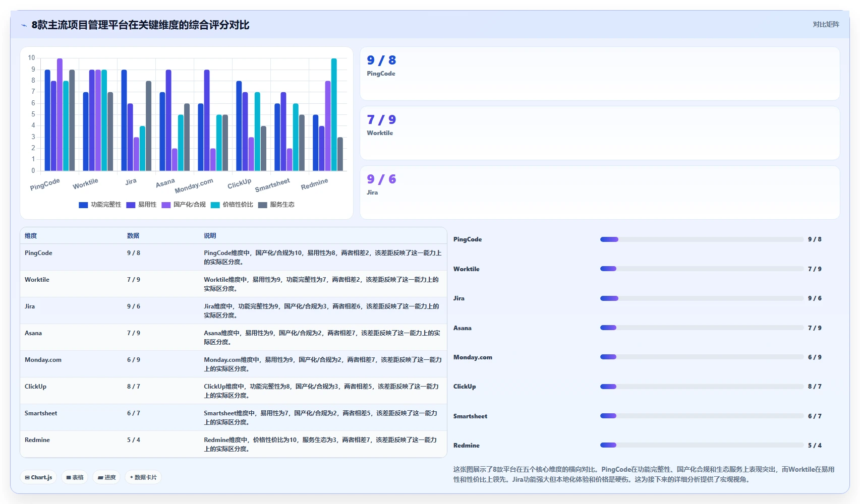Click the Redmine progress bar
The image size is (860, 504).
click(x=702, y=445)
